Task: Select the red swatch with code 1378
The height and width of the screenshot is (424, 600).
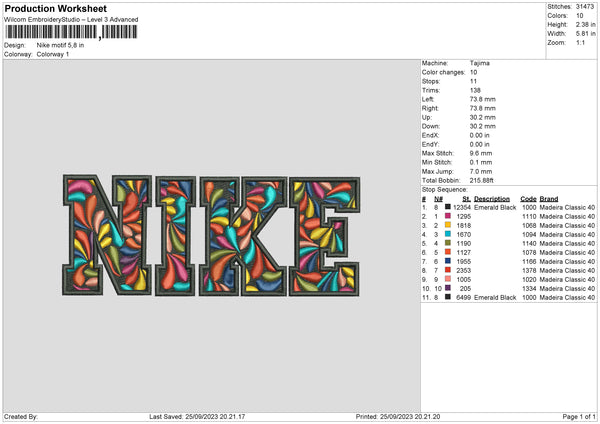Action: (x=447, y=270)
